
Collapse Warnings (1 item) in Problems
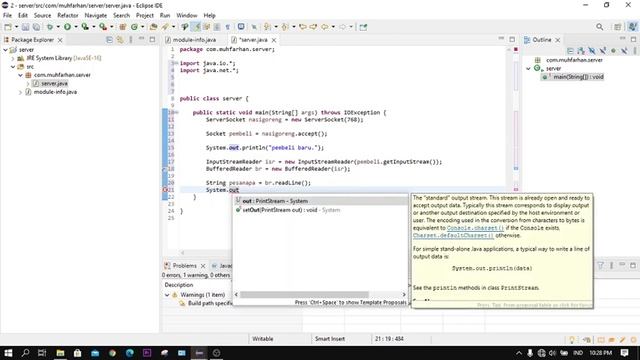[167, 295]
